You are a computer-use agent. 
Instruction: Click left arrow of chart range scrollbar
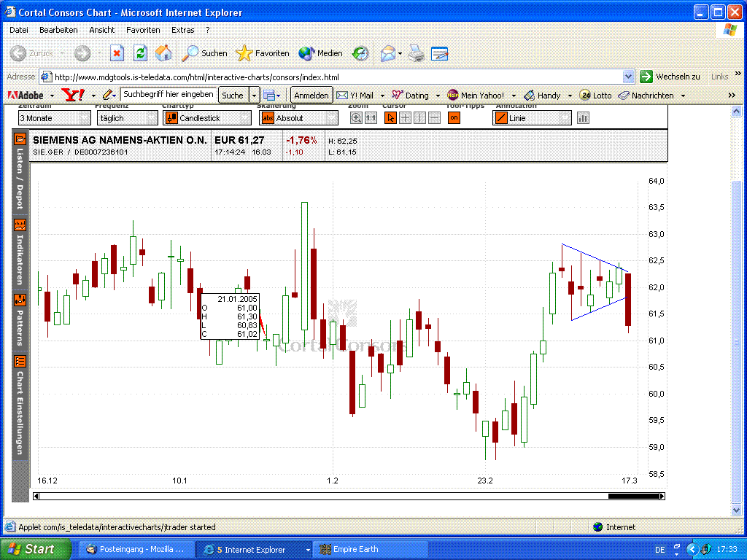(x=36, y=496)
